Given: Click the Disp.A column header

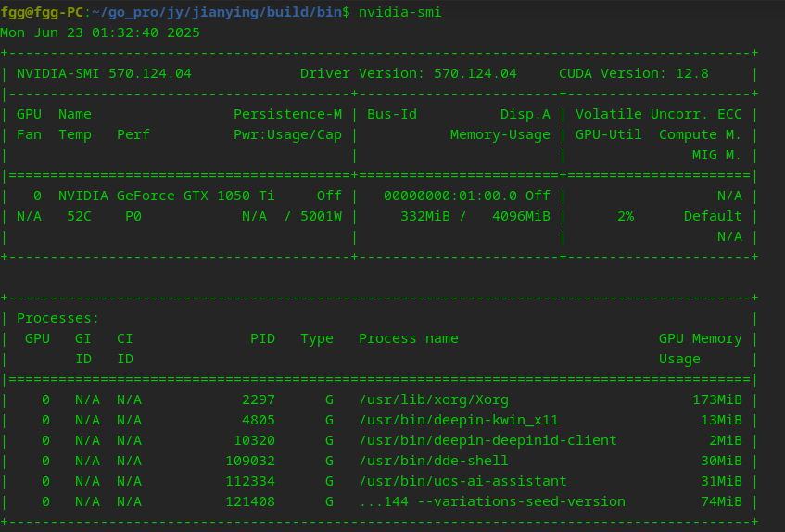Looking at the screenshot, I should pyautogui.click(x=525, y=115).
